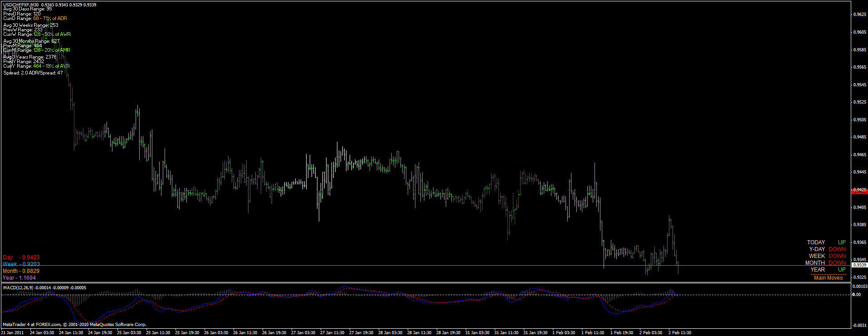Click the 'PrevD Range: 120' readout
868x336 pixels.
pos(22,14)
